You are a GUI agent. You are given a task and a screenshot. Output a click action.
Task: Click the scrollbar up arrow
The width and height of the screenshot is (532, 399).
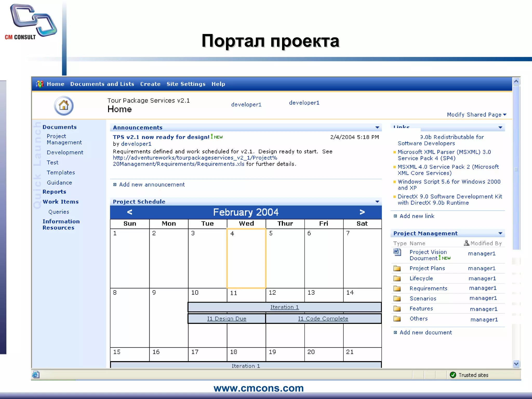click(x=516, y=81)
